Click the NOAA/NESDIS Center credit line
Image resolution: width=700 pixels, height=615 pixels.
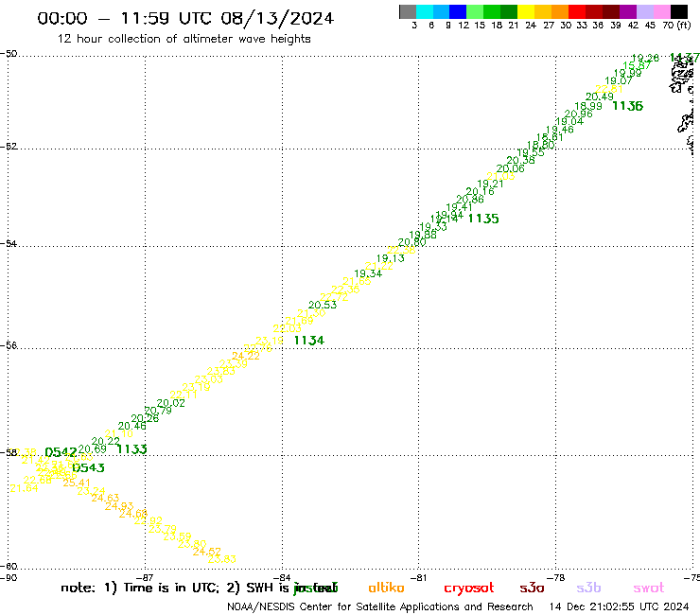click(x=380, y=607)
